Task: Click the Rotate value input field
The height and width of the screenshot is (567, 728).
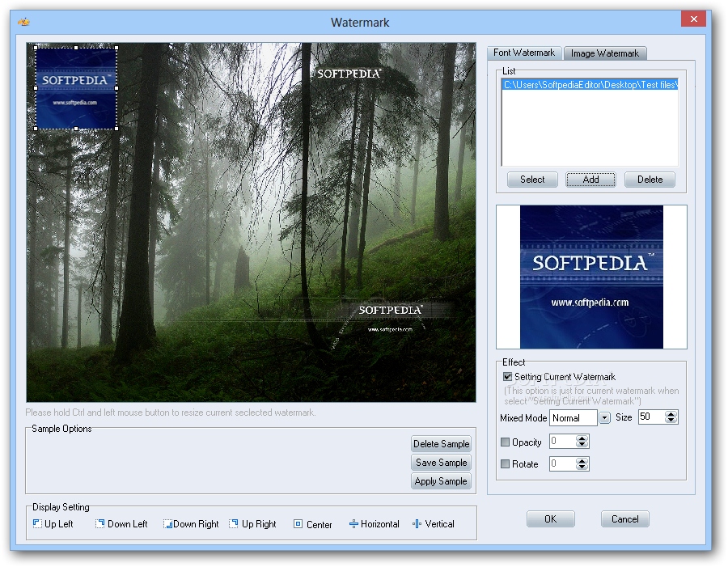Action: [x=563, y=463]
